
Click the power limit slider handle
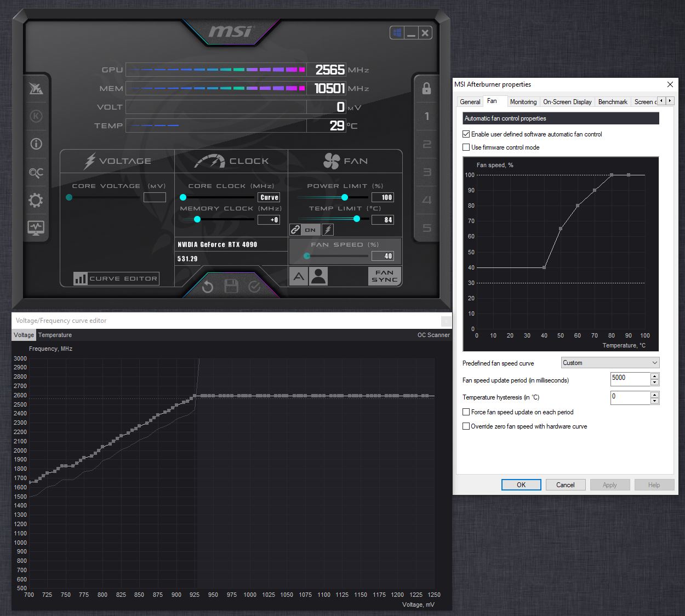(x=345, y=197)
